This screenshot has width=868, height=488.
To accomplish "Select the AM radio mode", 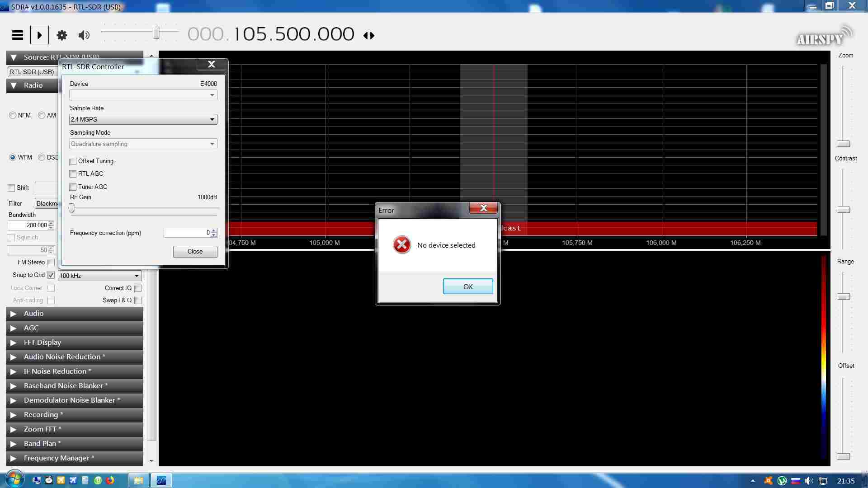I will [42, 115].
